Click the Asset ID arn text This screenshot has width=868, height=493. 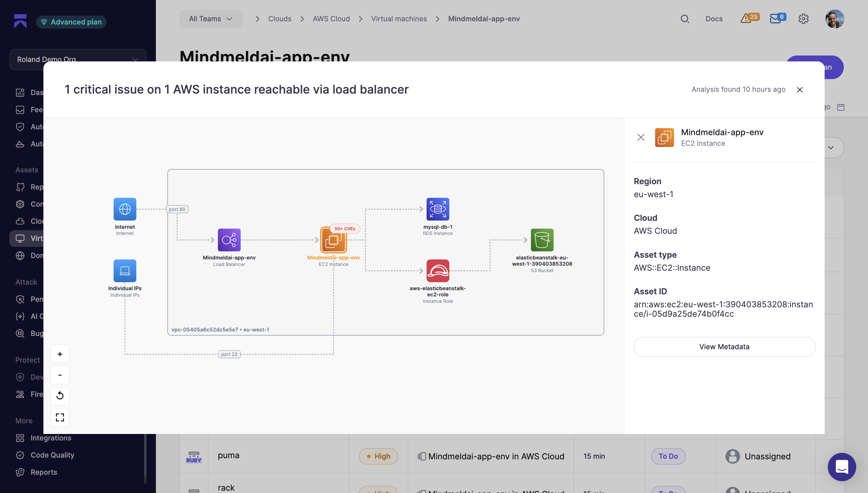click(x=723, y=309)
